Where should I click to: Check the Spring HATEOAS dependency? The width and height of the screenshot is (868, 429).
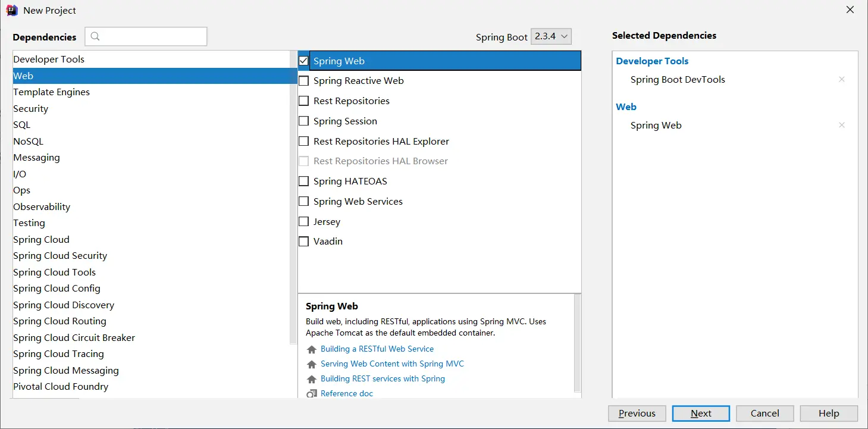pyautogui.click(x=303, y=181)
